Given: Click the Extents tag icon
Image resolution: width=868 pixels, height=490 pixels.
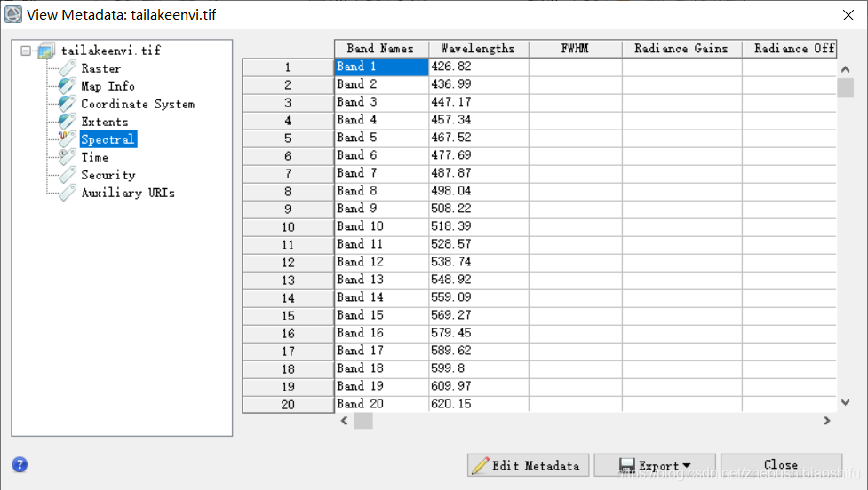Looking at the screenshot, I should (67, 122).
